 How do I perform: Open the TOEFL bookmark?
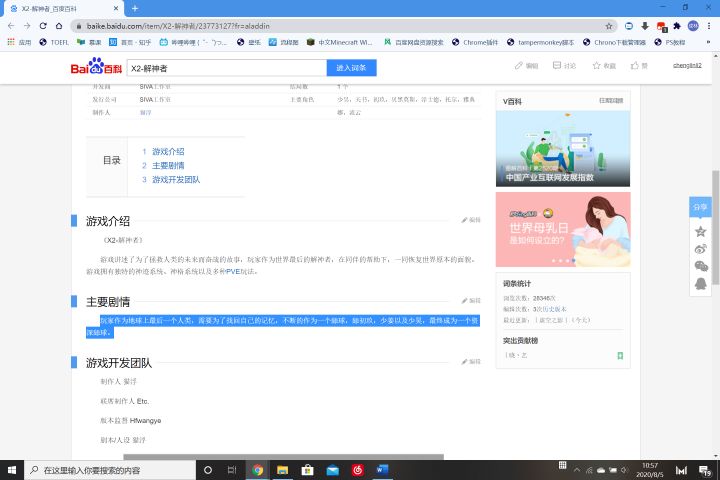[x=54, y=42]
